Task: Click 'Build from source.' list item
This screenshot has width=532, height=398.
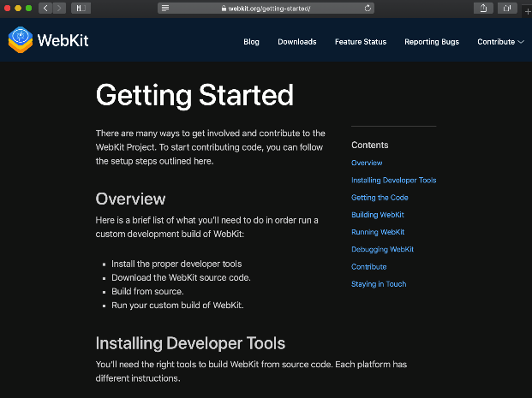Action: (147, 292)
